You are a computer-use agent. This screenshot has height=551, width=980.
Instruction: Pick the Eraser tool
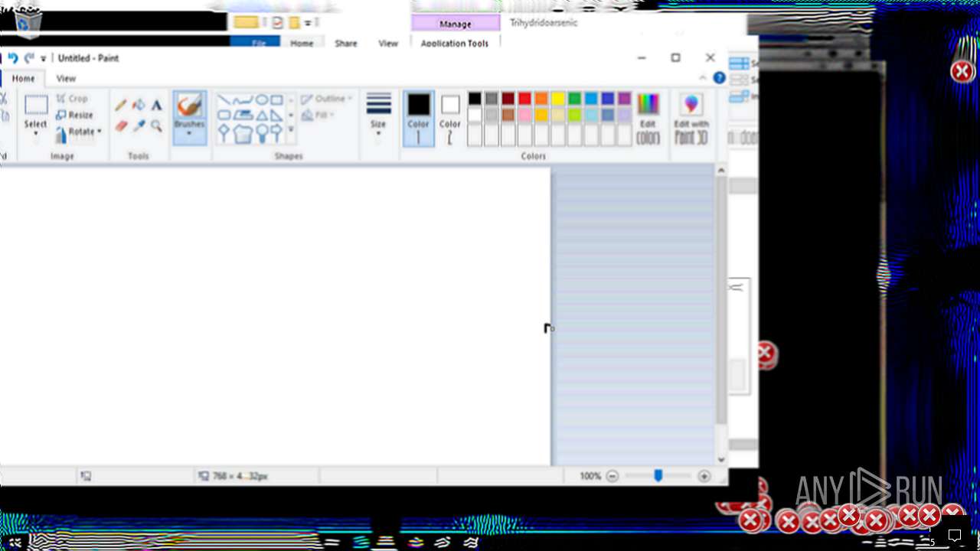click(120, 126)
